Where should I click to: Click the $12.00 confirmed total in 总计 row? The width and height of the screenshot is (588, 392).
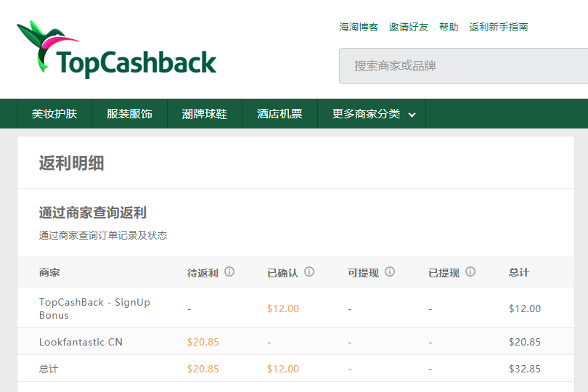tap(283, 369)
